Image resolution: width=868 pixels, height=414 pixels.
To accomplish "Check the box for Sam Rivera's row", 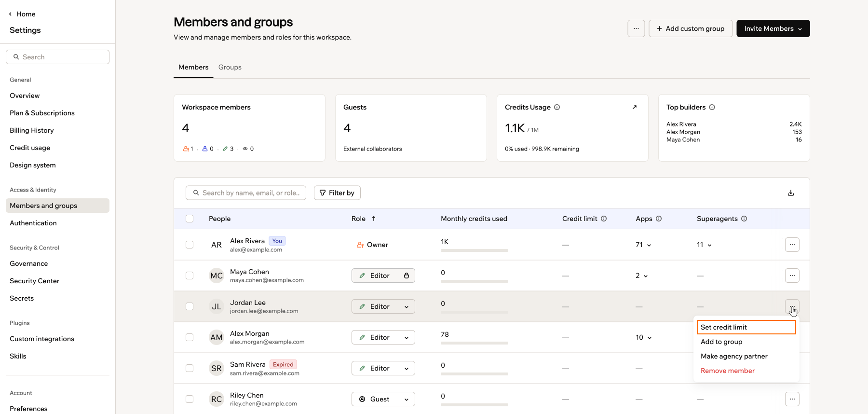I will tap(190, 368).
